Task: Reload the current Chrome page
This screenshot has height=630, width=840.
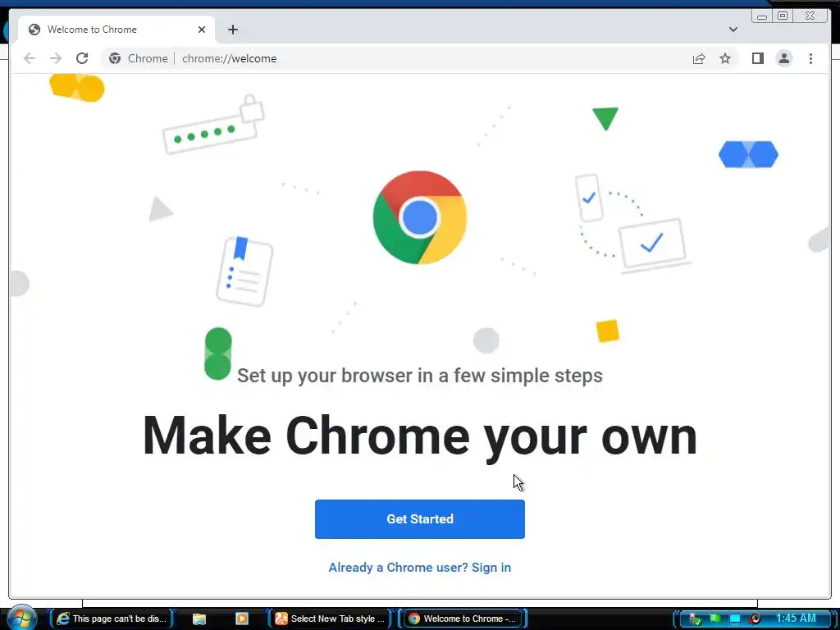Action: [82, 58]
